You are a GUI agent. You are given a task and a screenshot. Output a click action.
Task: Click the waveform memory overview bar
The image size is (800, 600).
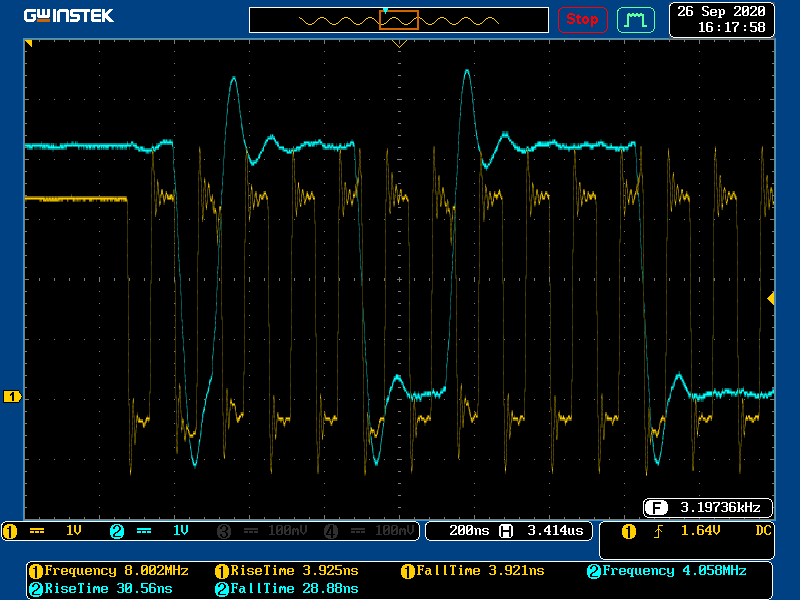(x=399, y=20)
